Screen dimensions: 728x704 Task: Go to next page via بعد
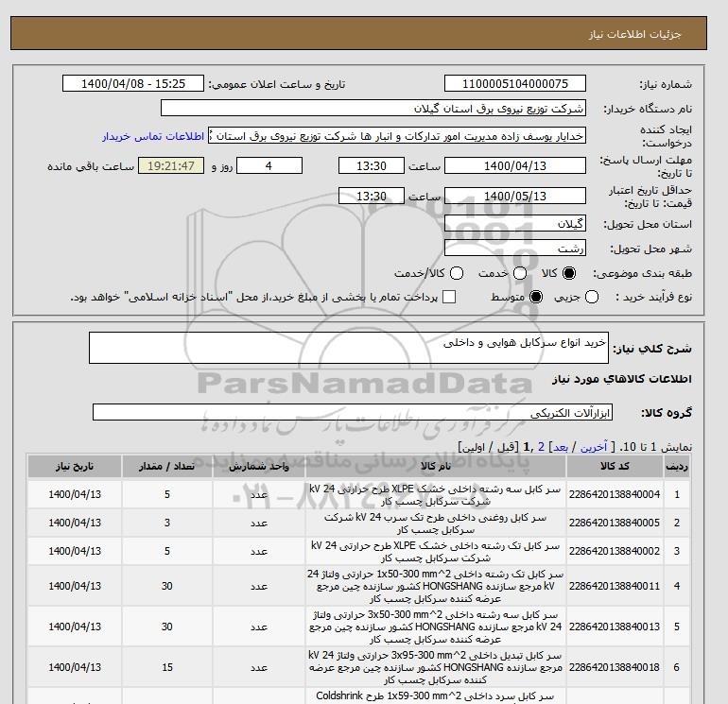point(561,447)
